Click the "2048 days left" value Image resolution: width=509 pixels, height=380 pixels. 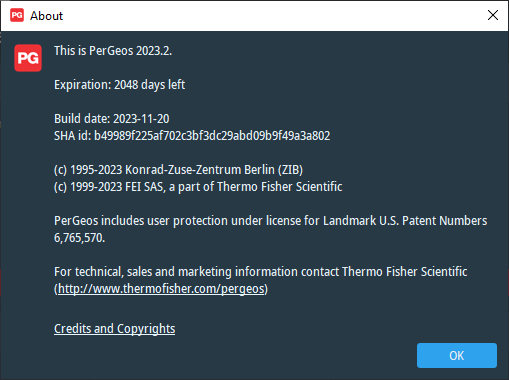point(149,85)
